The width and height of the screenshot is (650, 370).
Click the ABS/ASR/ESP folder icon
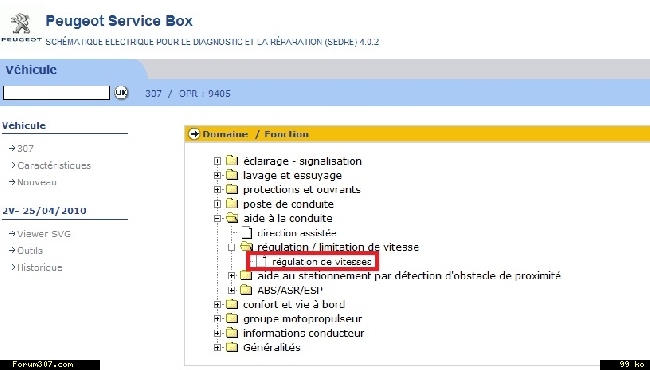[247, 290]
